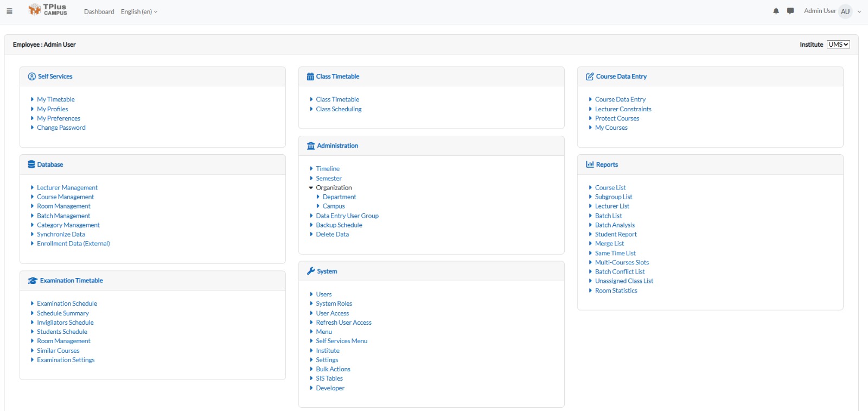Open Self Services Menu link
This screenshot has width=868, height=411.
click(x=342, y=341)
